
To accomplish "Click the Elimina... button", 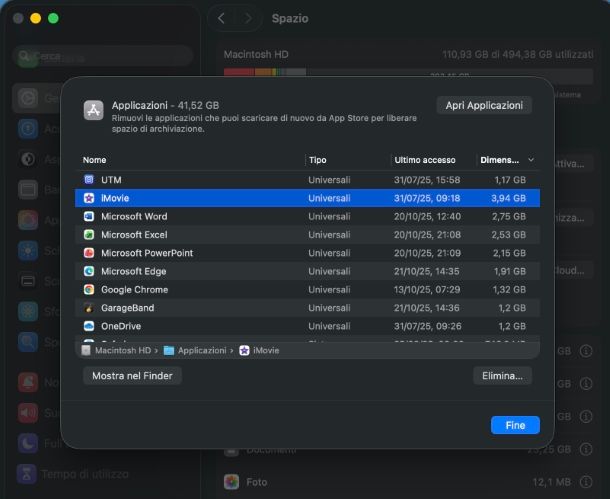I will click(502, 376).
